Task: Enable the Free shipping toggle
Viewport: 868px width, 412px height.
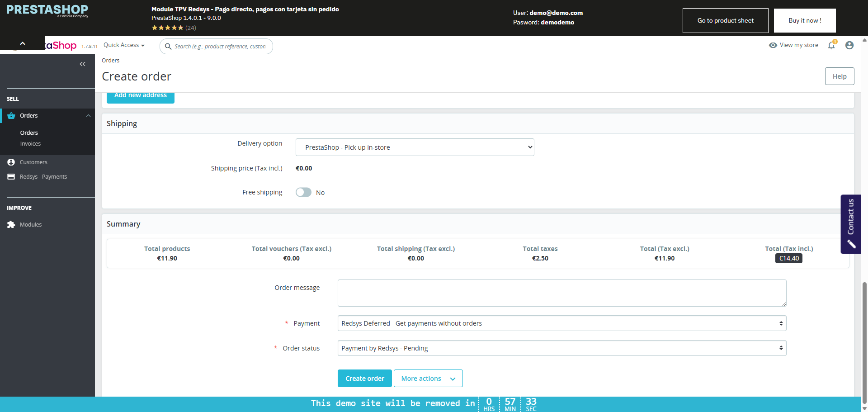Action: (303, 192)
